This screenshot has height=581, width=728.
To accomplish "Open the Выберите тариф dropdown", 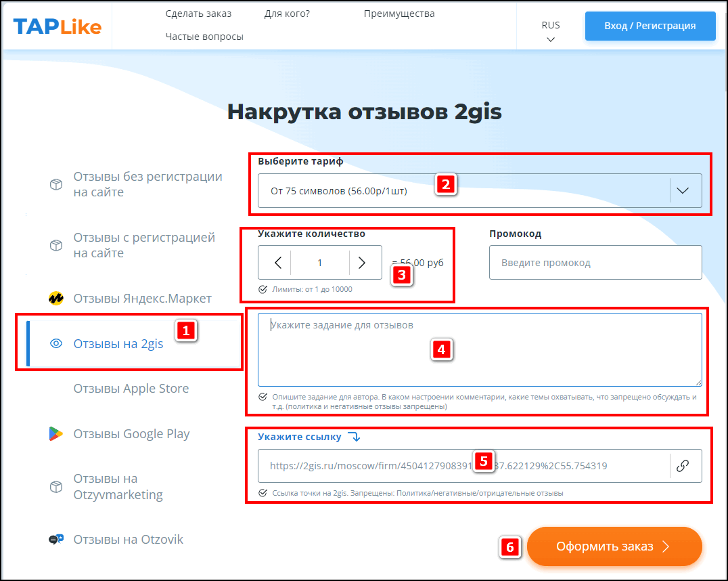I will [480, 190].
